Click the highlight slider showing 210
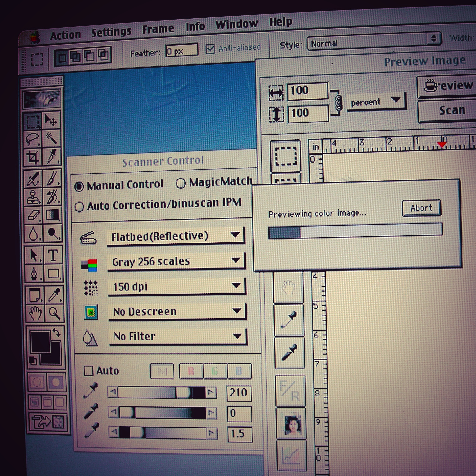 (162, 392)
